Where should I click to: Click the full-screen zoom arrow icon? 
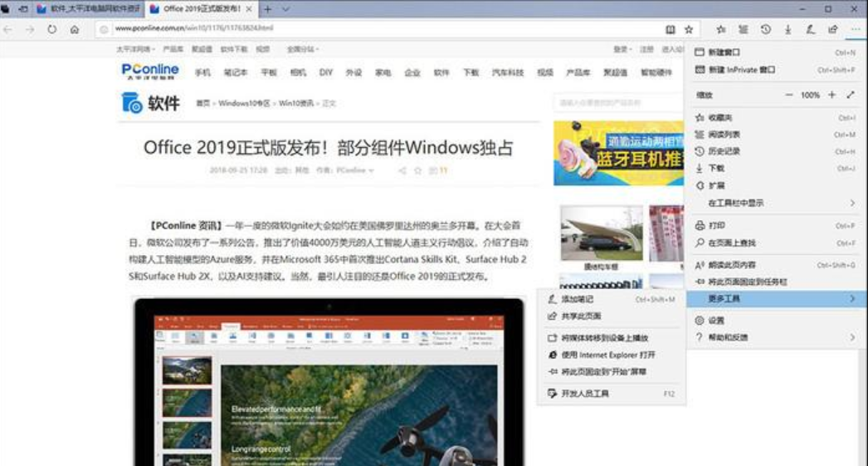coord(851,95)
